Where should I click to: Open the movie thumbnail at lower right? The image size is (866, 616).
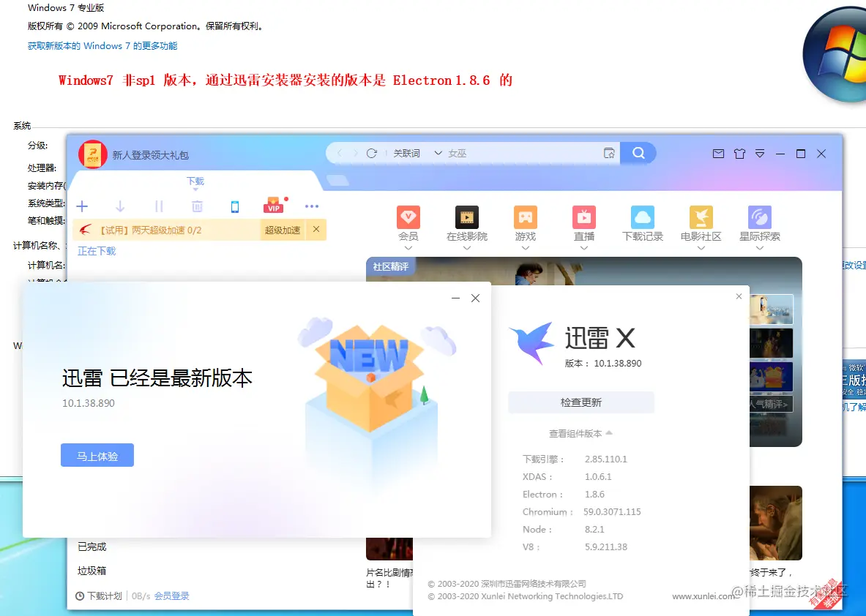tap(776, 522)
